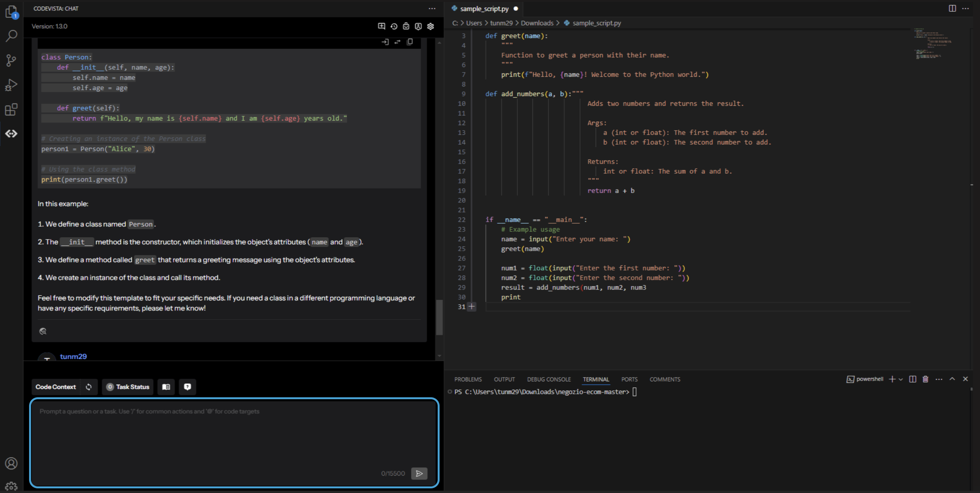Close the unsaved sample_script.py tab dot

point(516,9)
